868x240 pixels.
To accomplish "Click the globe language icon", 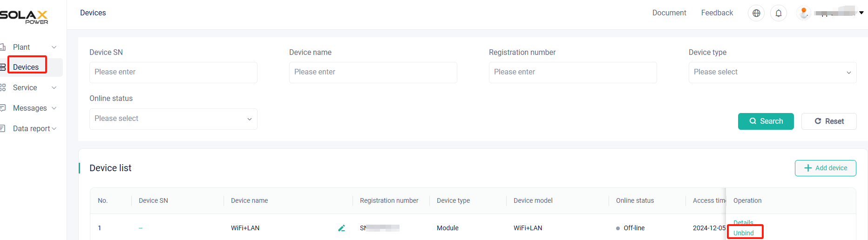I will [756, 13].
